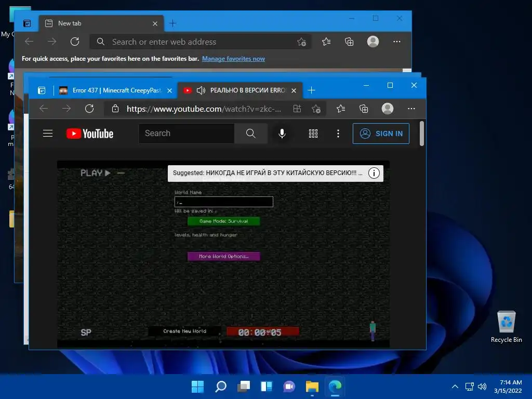Click the YouTube Search input field
Viewport: 532px width, 399px height.
coord(187,134)
